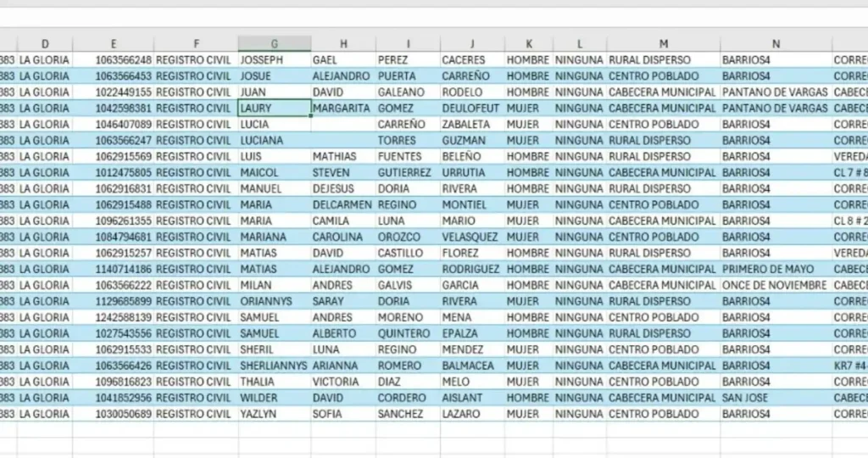868x458 pixels.
Task: Select column N header
Action: 776,44
